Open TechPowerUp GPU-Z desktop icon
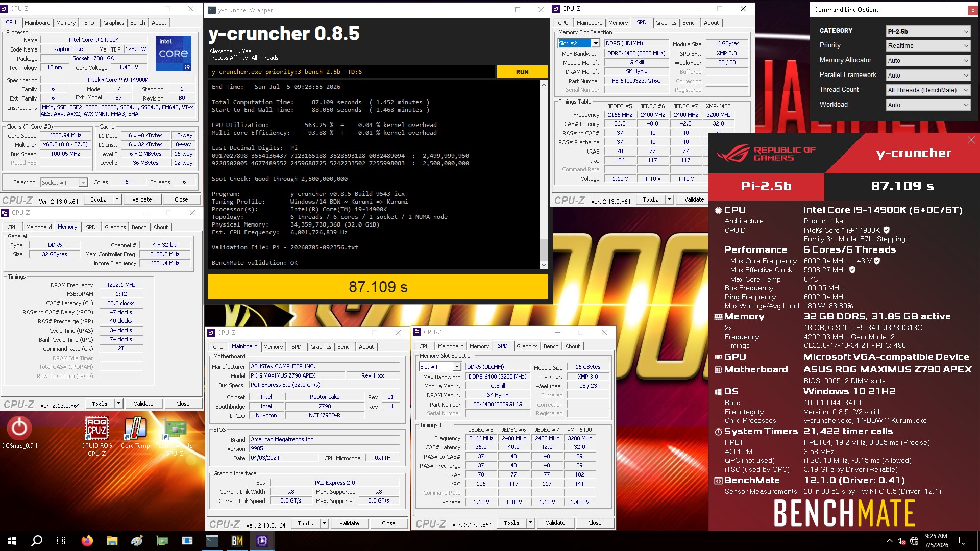The width and height of the screenshot is (980, 551). pos(175,436)
